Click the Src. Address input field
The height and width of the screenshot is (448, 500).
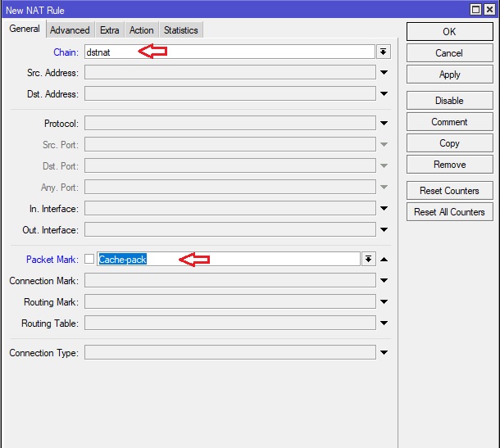tap(230, 72)
